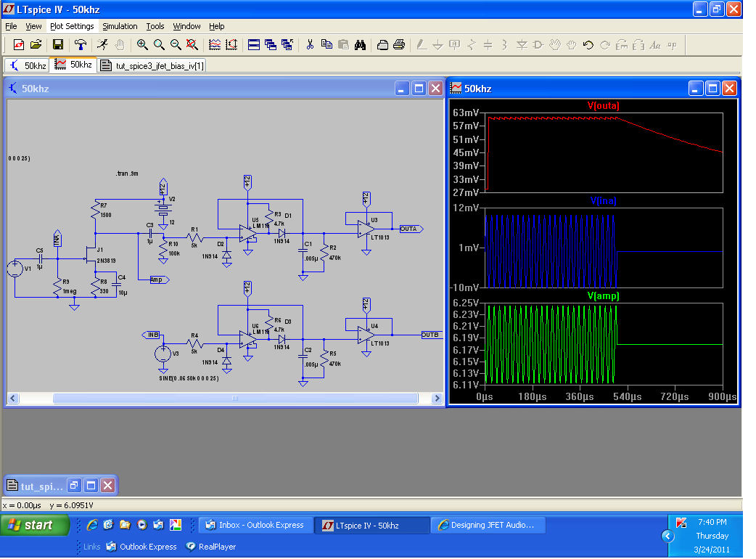Viewport: 756px width, 559px height.
Task: Click the greyed Capacitor component icon
Action: [488, 45]
